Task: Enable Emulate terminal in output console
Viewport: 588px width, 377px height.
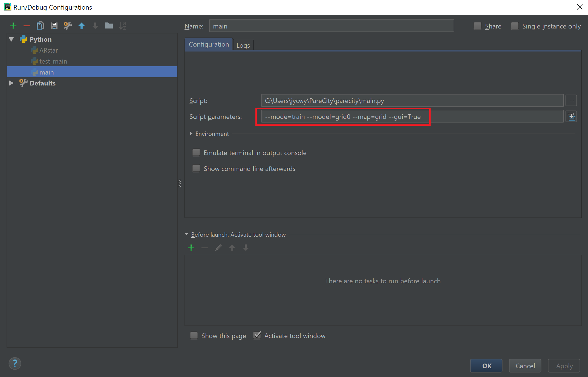Action: point(196,153)
